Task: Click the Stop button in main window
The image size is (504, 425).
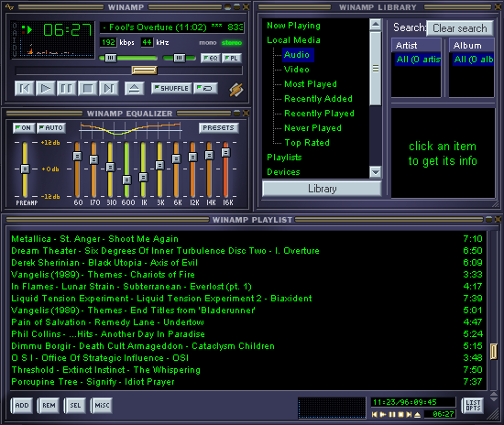Action: coord(87,88)
